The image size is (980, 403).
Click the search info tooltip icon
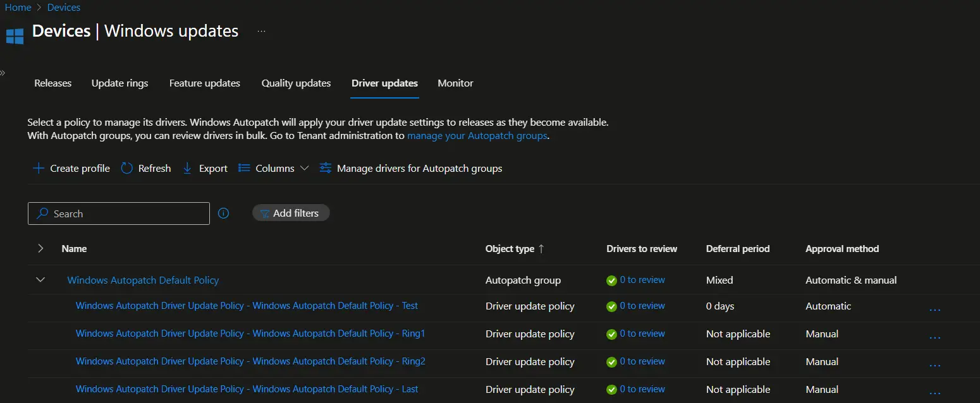[x=223, y=213]
